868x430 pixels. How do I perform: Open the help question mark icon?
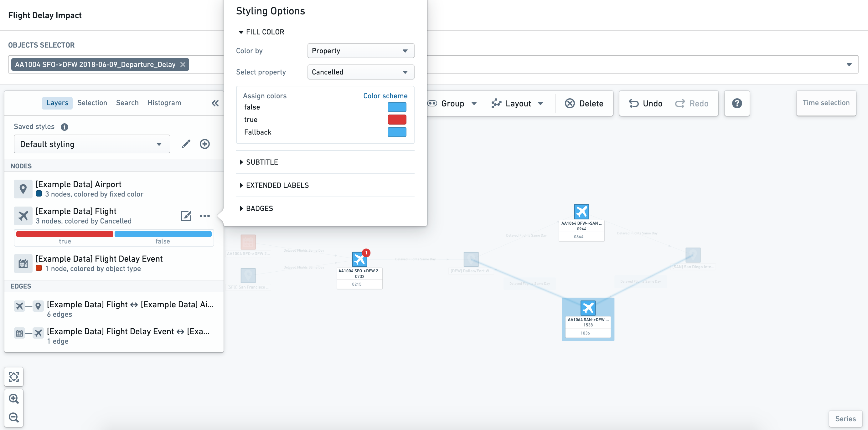point(737,103)
